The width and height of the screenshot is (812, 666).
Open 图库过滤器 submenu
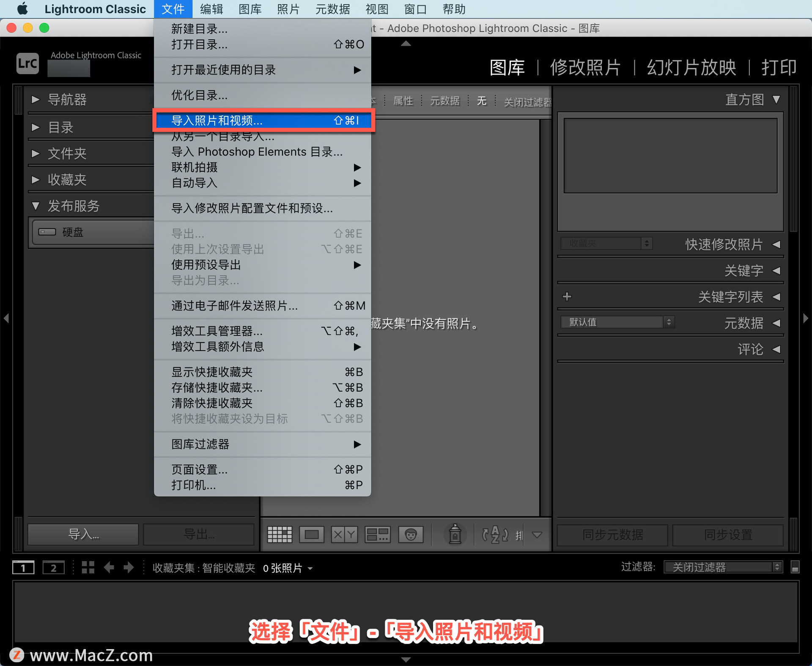click(263, 444)
